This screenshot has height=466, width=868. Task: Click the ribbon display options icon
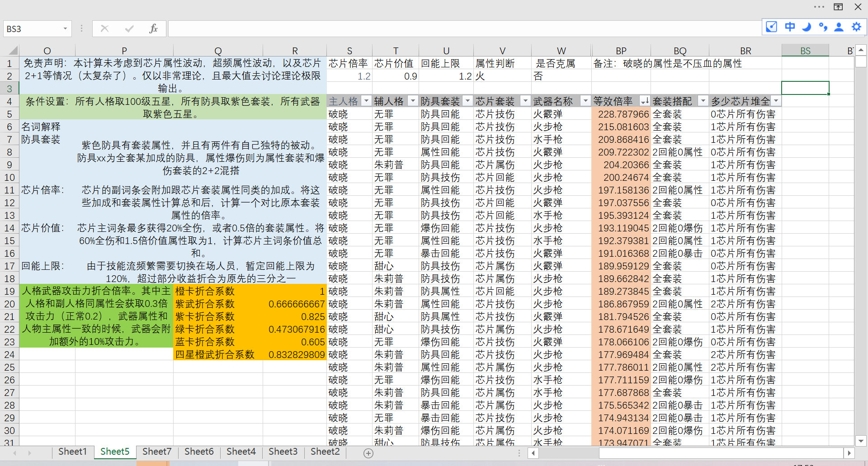click(x=838, y=7)
